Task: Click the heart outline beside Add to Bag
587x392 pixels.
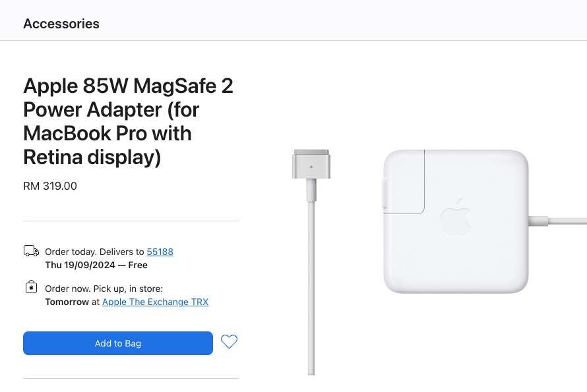Action: pyautogui.click(x=229, y=342)
